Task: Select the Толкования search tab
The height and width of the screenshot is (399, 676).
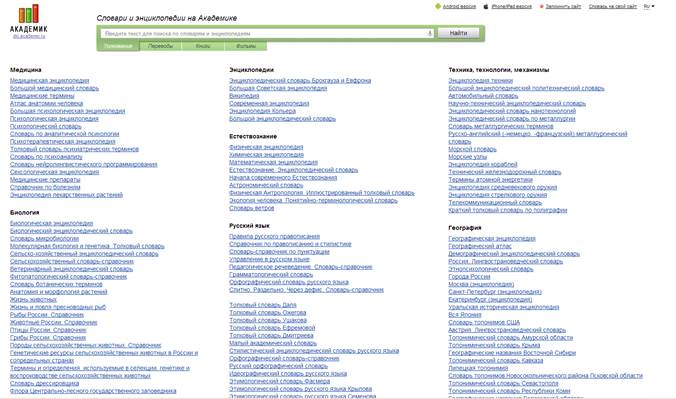Action: 118,46
